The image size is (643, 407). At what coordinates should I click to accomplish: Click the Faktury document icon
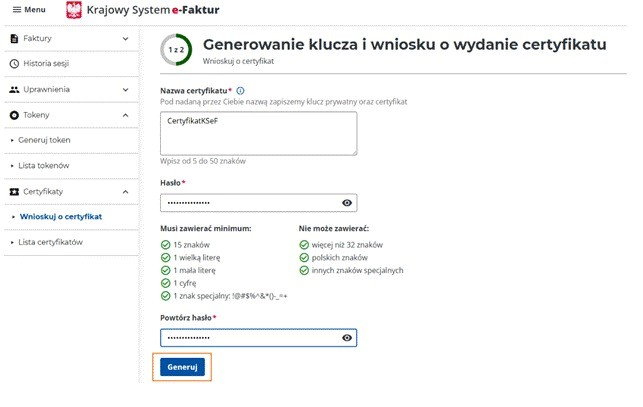(14, 38)
